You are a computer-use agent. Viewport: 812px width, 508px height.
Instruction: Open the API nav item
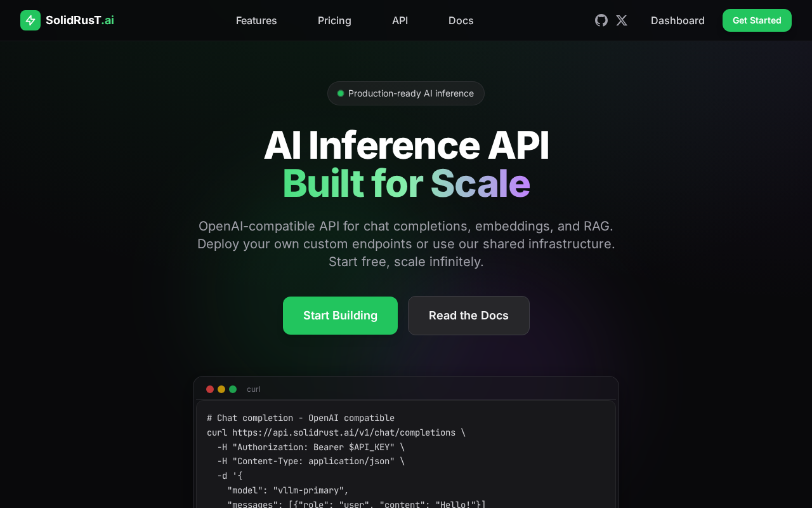click(400, 20)
